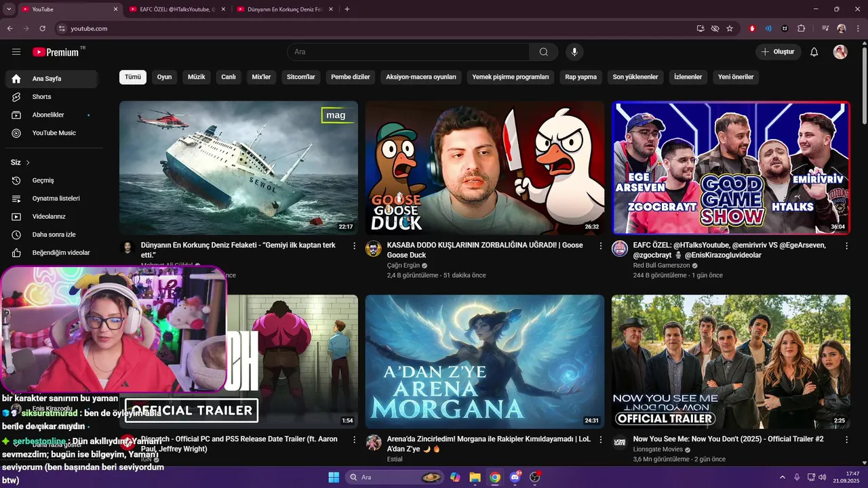Open Abonelikler in the sidebar

[x=52, y=115]
